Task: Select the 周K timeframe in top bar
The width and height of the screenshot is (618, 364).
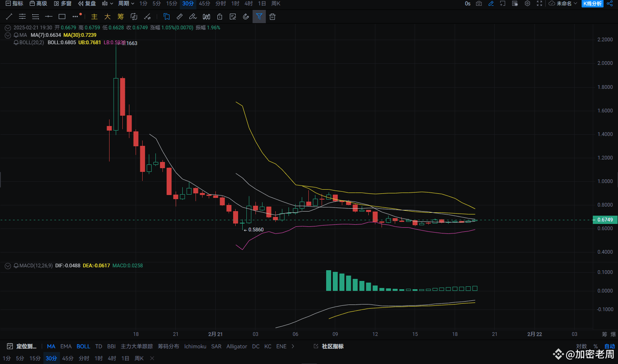Action: pos(276,3)
